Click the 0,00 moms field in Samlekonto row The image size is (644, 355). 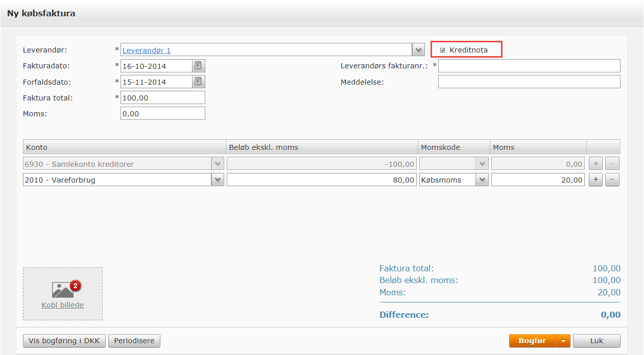tap(538, 164)
